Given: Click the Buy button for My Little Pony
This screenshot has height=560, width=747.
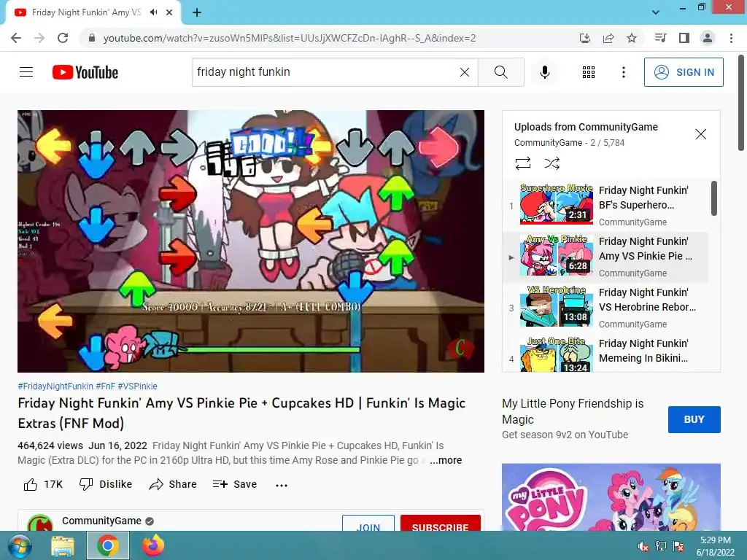Looking at the screenshot, I should point(694,419).
